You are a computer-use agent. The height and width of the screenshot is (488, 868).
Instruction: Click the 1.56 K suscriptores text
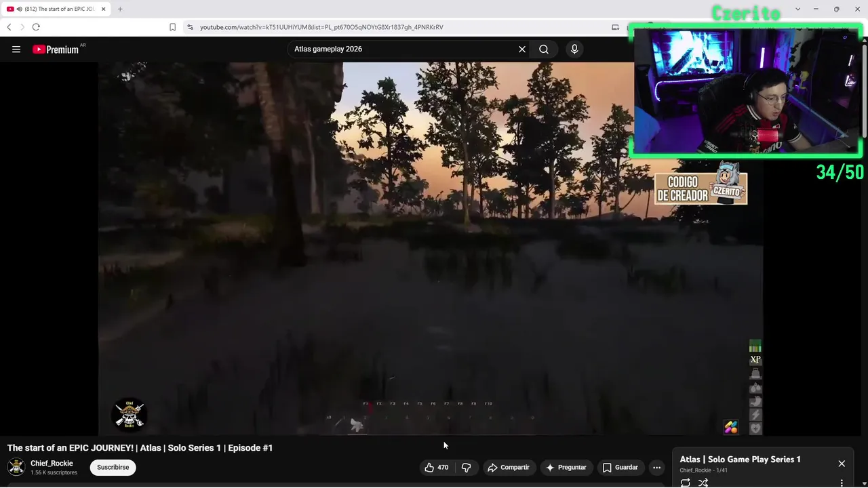54,472
